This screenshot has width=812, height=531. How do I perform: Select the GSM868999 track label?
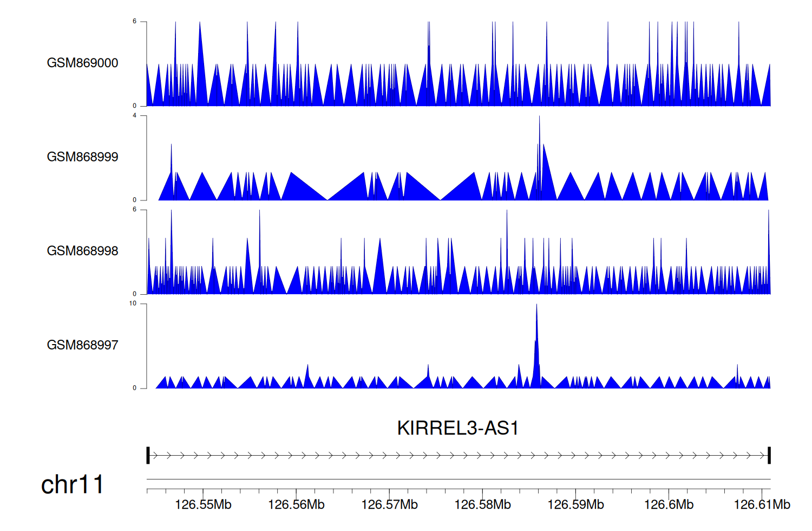point(82,157)
